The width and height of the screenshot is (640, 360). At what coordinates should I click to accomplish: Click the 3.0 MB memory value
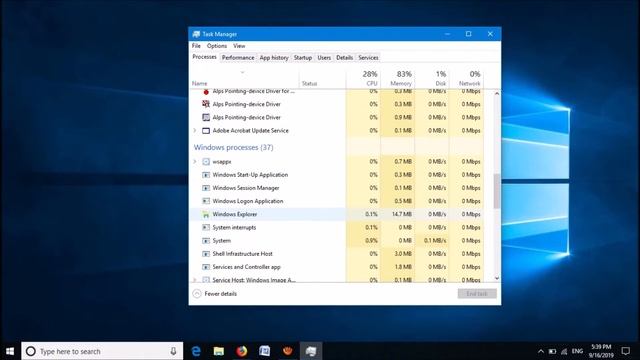point(403,254)
